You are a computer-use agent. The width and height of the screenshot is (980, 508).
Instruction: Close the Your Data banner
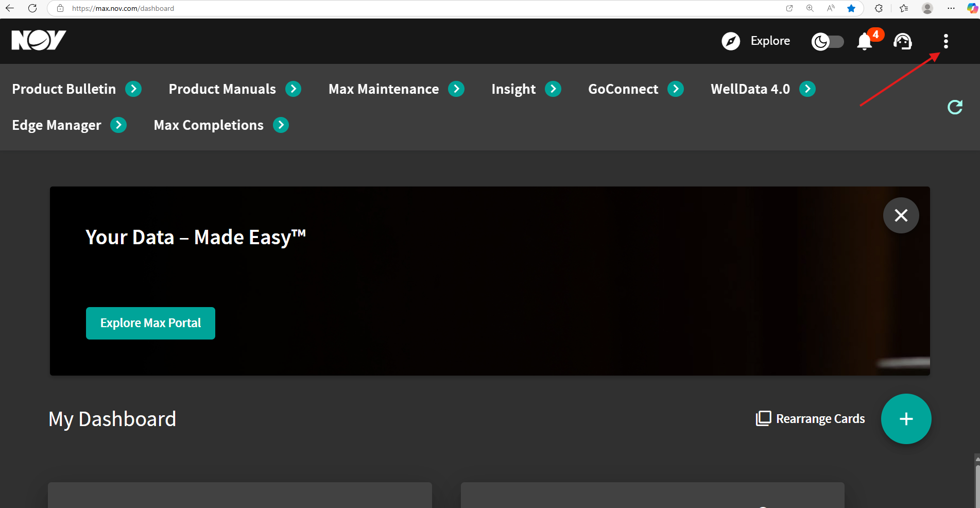[x=901, y=215]
